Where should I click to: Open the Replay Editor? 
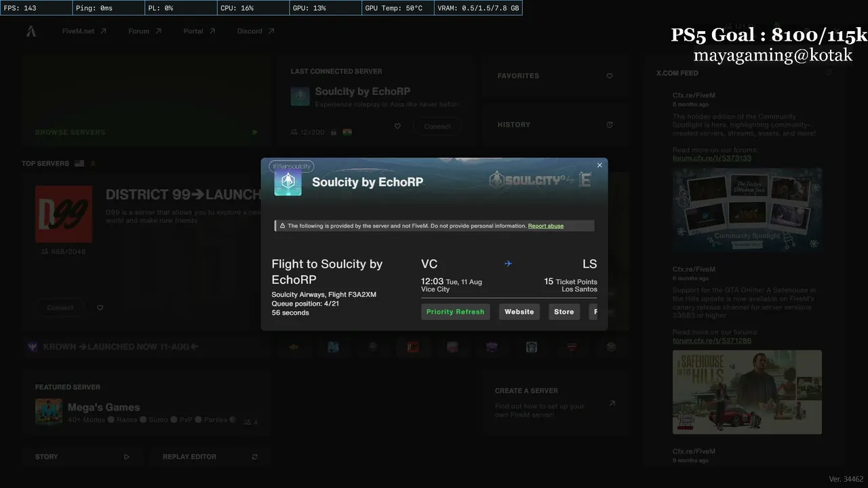(x=211, y=457)
